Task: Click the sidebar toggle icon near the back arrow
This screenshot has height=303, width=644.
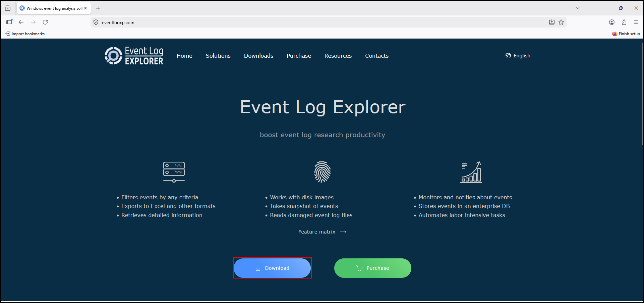Action: (9, 22)
